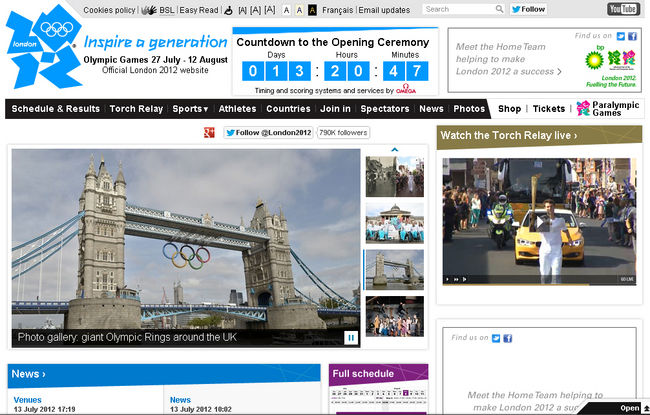The width and height of the screenshot is (650, 415).
Task: Follow @London2012 on Twitter
Action: (x=262, y=132)
